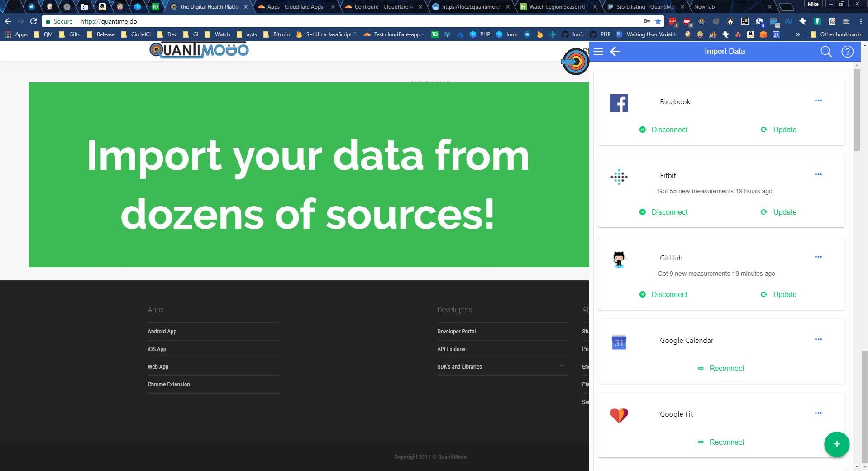Open Google Calendar card's three-dot options menu
868x471 pixels.
[x=818, y=339]
